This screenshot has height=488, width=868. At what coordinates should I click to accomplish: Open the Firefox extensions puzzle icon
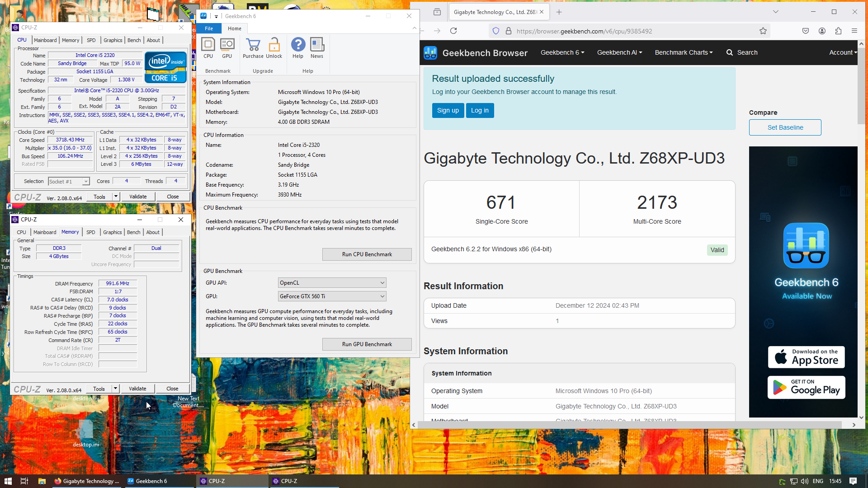click(838, 31)
